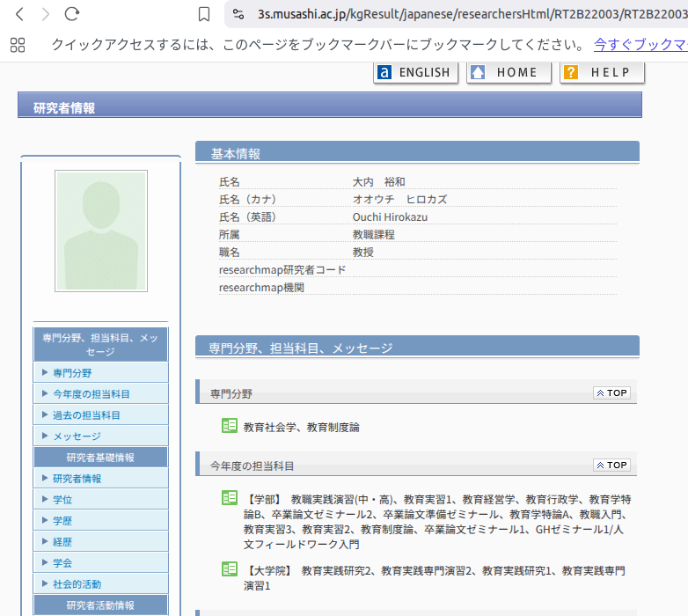The width and height of the screenshot is (688, 616).
Task: Open the HELP button
Action: point(602,73)
